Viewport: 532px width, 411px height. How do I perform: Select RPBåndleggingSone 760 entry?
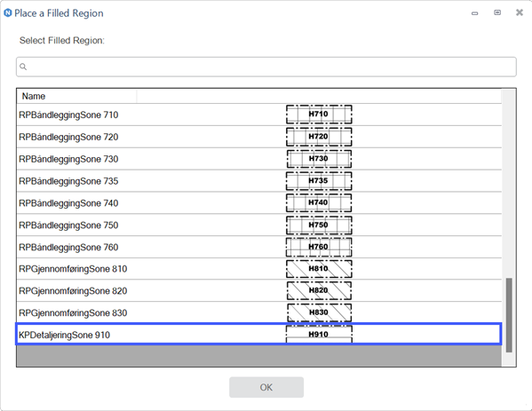coord(258,247)
